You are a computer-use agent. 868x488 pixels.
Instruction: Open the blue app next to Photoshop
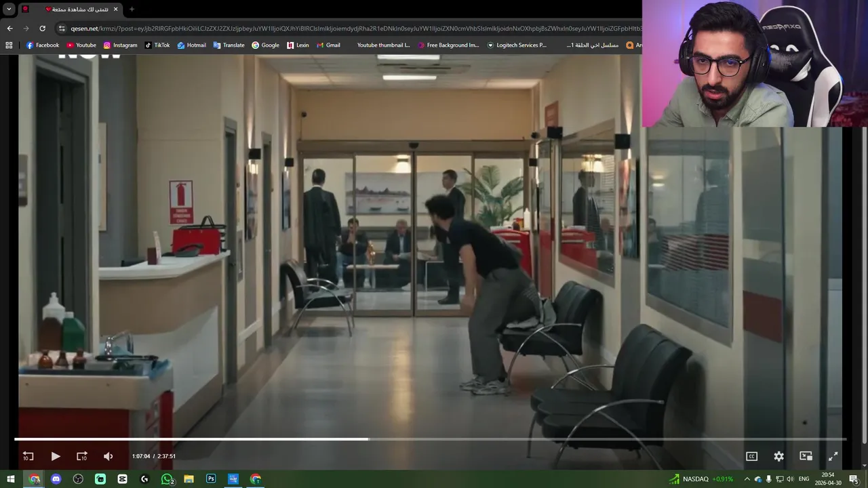click(233, 479)
